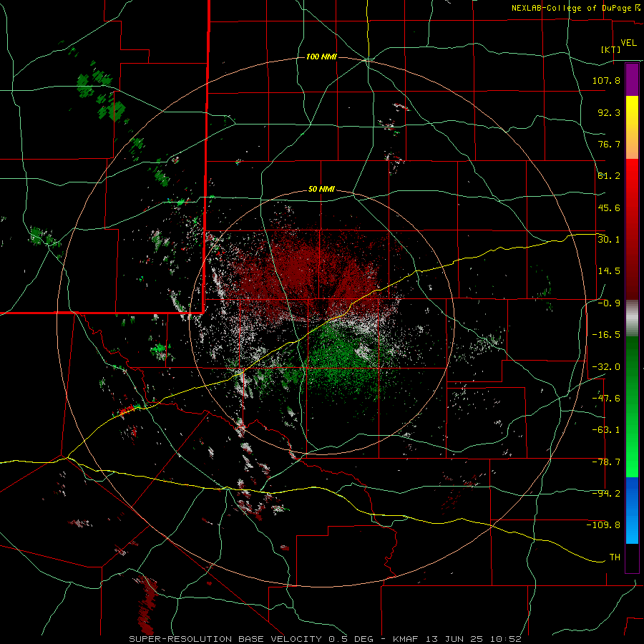Click the -0.9 velocity scale value

(x=609, y=303)
